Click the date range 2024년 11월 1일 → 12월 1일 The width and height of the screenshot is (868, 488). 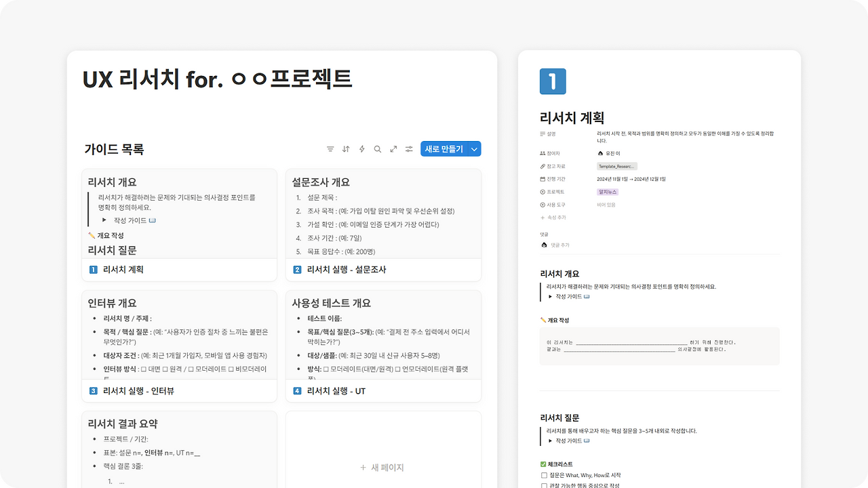[x=631, y=180]
